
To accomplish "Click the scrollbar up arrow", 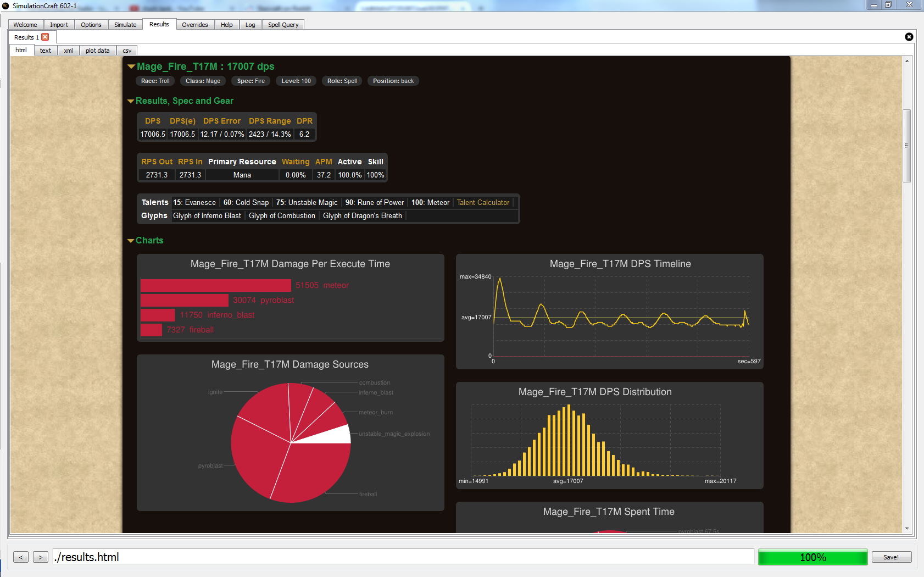I will 907,61.
